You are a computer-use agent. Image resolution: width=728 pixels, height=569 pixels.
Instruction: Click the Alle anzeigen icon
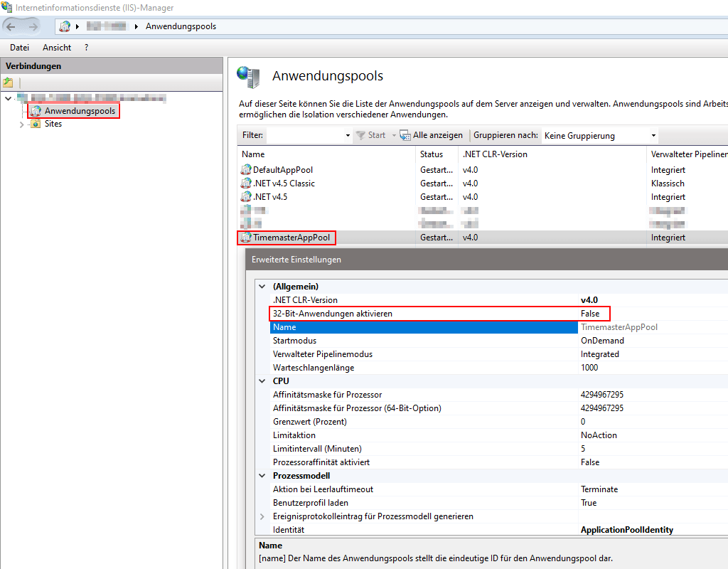coord(404,134)
